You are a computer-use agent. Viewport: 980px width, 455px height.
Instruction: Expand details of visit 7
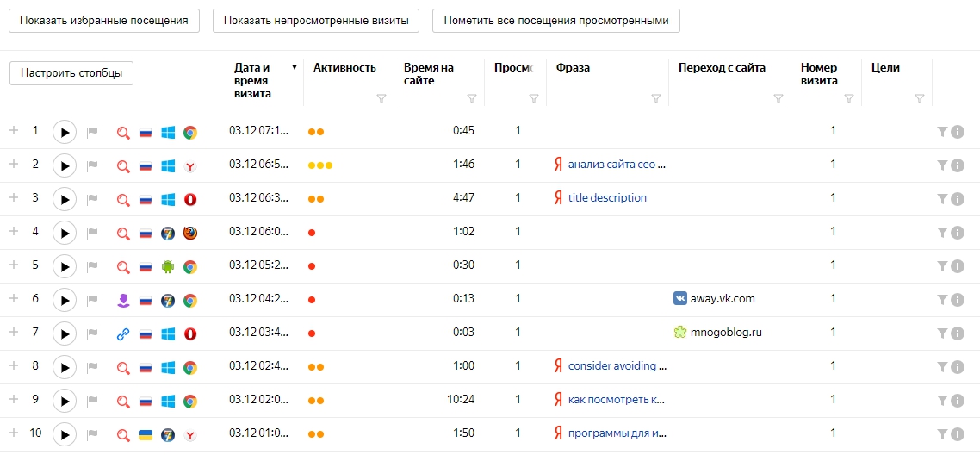click(14, 333)
